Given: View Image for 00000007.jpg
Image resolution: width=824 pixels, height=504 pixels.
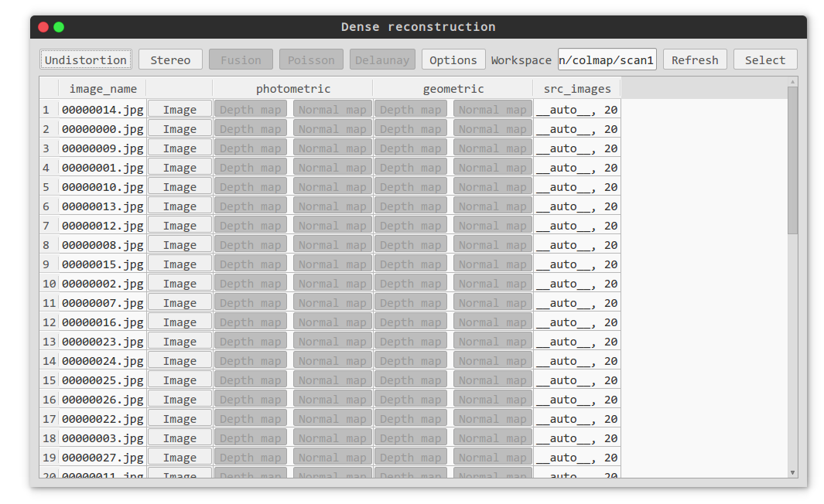Looking at the screenshot, I should (180, 303).
